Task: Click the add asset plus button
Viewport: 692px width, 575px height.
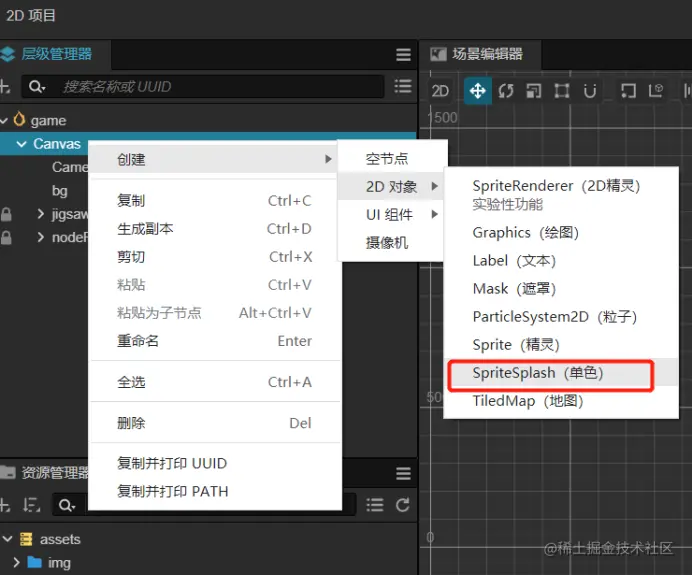Action: tap(4, 505)
